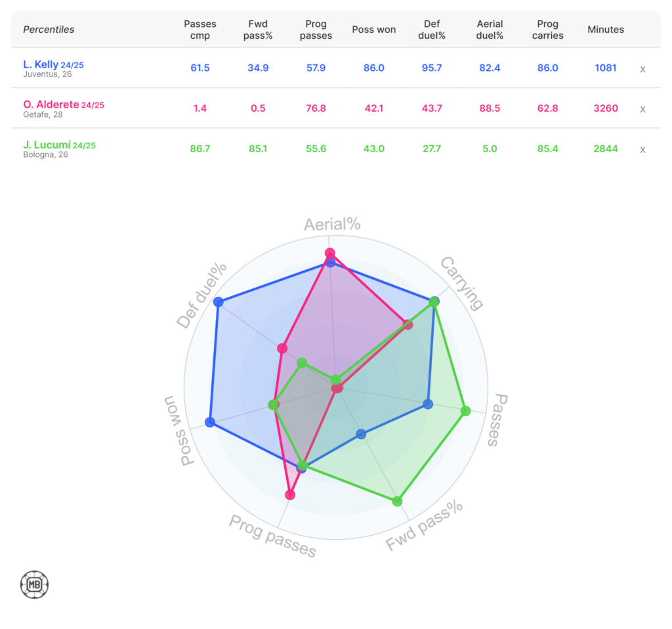Viewport: 672px width, 629px height.
Task: Click Lucumí's green Passes radar point
Action: tap(465, 412)
